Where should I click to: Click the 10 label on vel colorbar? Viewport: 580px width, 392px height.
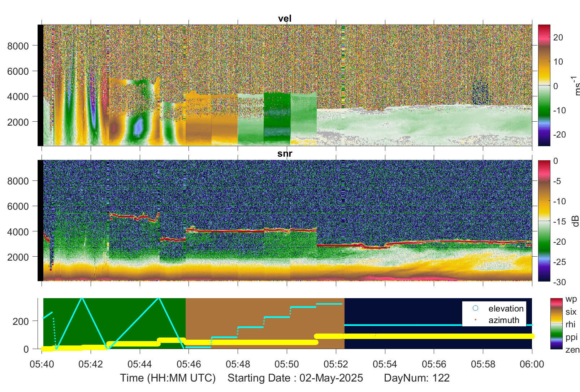558,62
